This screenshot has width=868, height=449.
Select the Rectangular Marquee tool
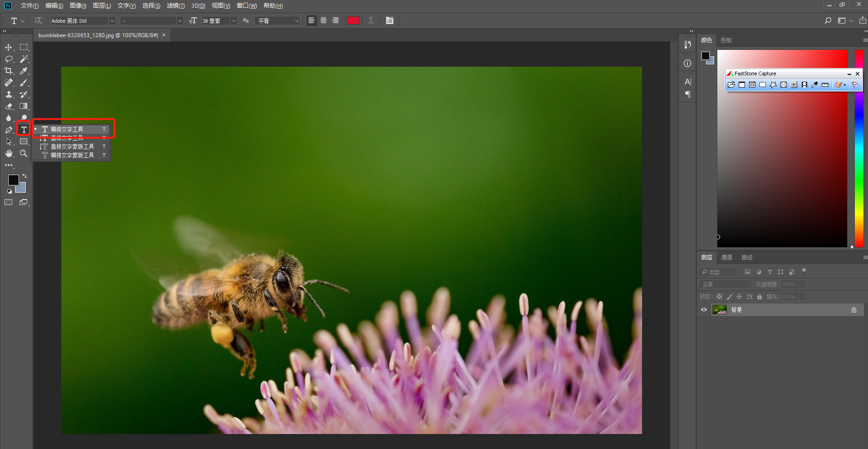point(24,47)
